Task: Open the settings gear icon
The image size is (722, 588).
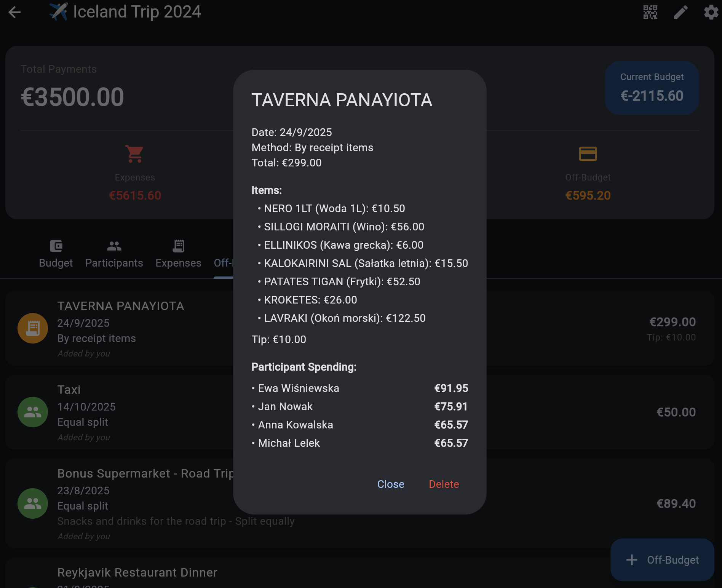Action: click(x=711, y=12)
